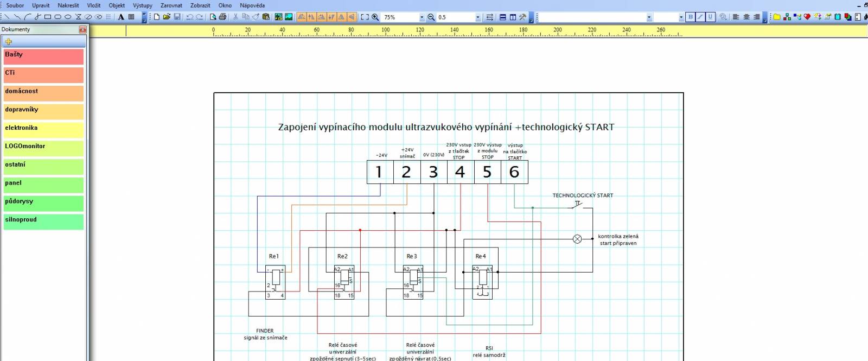The width and height of the screenshot is (868, 361).
Task: Open the panel document category
Action: 44,185
